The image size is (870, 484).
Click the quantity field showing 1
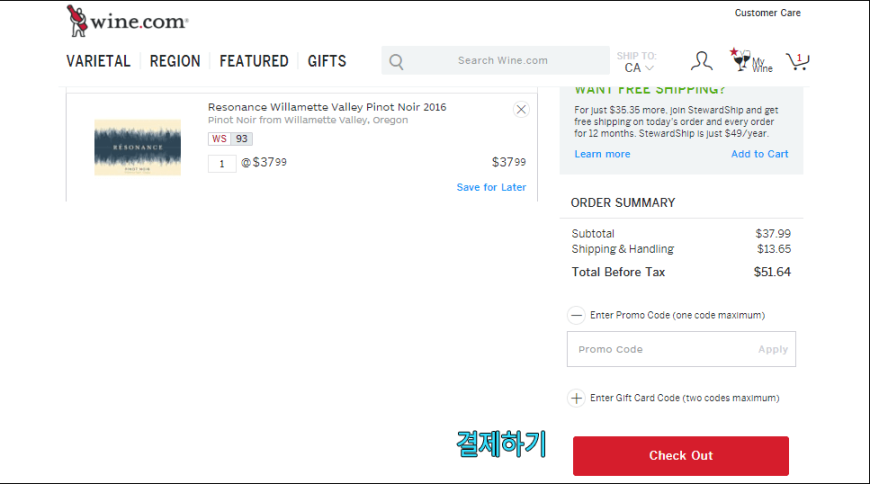222,164
